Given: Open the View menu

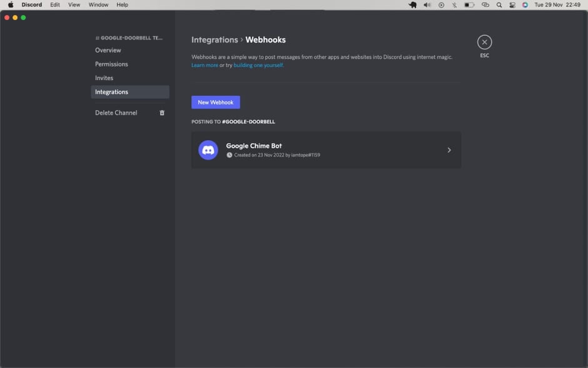Looking at the screenshot, I should click(74, 5).
